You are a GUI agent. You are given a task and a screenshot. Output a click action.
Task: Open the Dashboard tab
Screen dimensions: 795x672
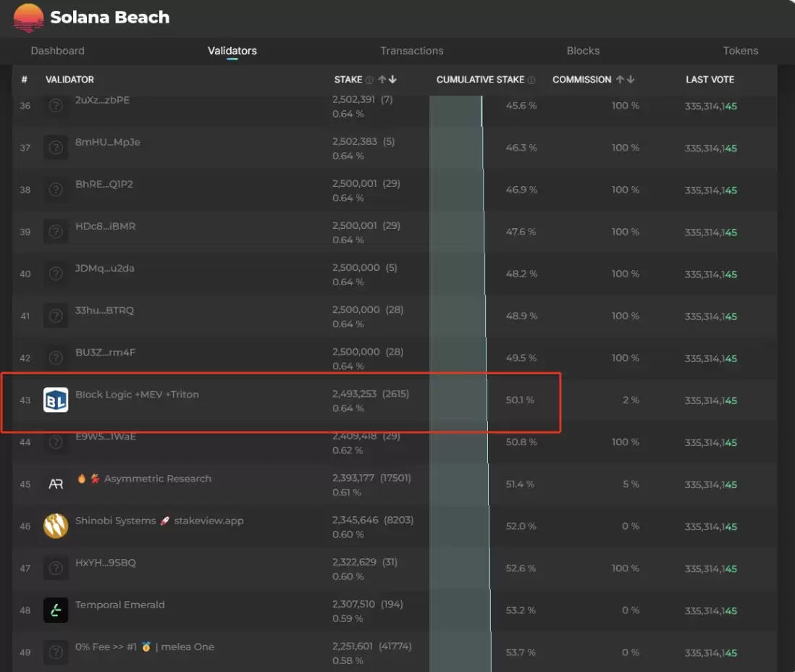(57, 51)
